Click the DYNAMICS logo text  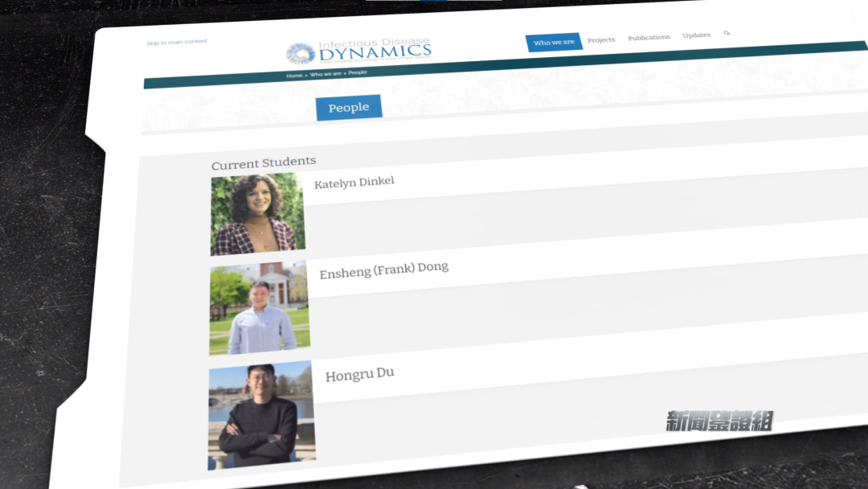coord(375,52)
